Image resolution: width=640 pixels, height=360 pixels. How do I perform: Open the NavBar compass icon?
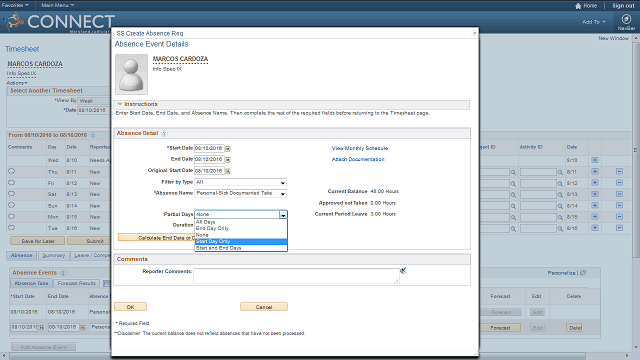(626, 19)
